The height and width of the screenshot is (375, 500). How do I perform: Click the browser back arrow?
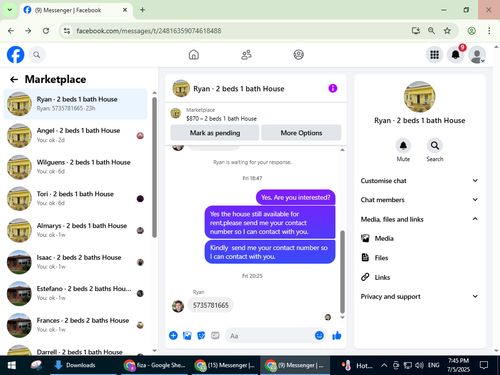11,31
